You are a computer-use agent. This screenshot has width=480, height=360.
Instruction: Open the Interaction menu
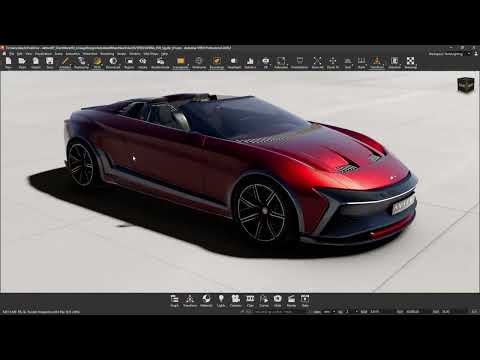pyautogui.click(x=90, y=54)
